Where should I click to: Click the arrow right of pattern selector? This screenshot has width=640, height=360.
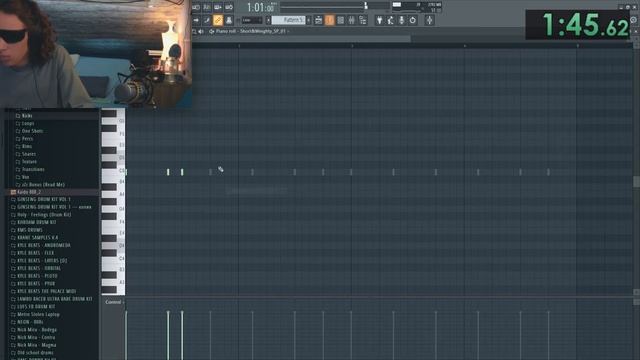click(309, 20)
